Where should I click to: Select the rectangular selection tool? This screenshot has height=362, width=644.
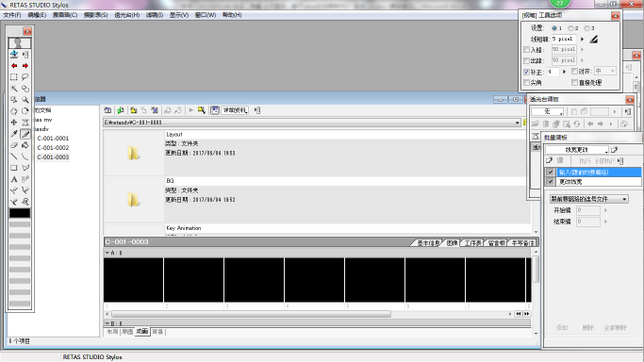[14, 76]
